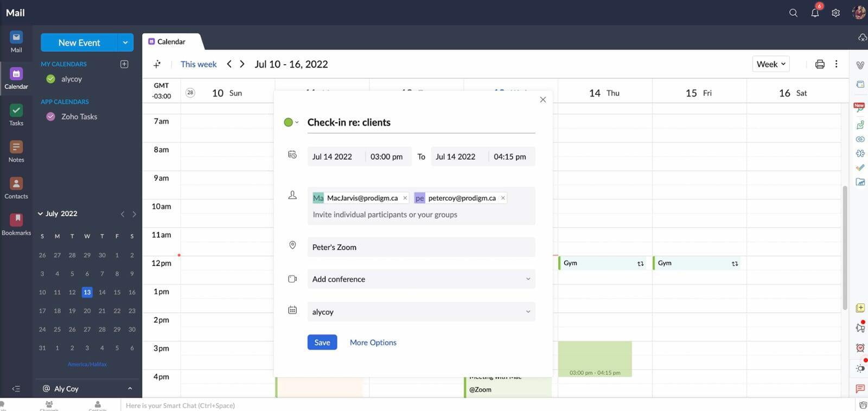The width and height of the screenshot is (868, 411).
Task: Click the print calendar icon
Action: tap(820, 64)
